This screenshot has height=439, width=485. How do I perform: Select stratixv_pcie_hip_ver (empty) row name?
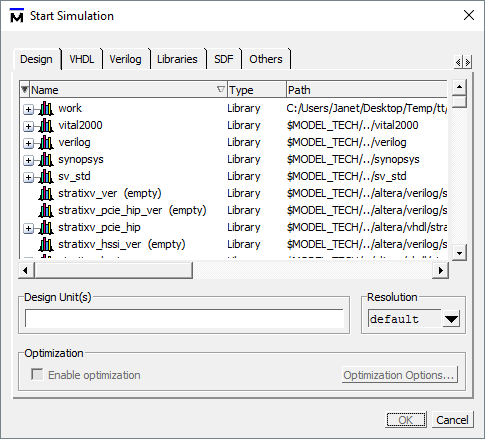coord(132,210)
